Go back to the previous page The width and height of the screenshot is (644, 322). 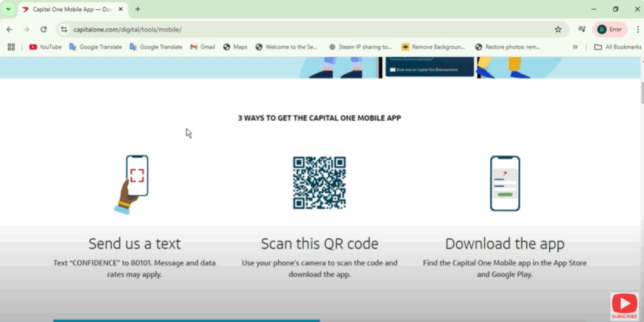pyautogui.click(x=9, y=29)
